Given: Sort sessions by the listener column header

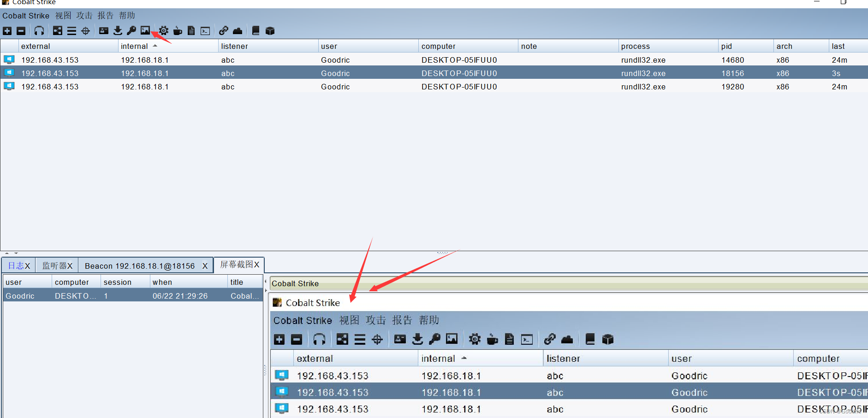Looking at the screenshot, I should 268,46.
